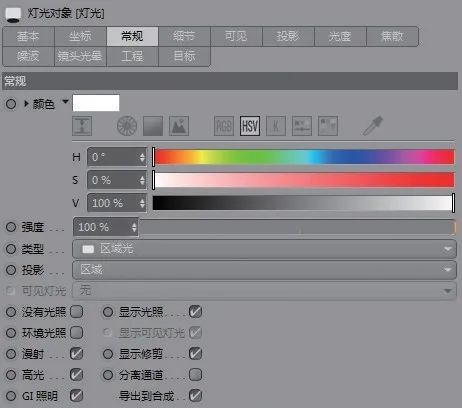Click the area light icon in type field
Image resolution: width=462 pixels, height=408 pixels.
click(88, 249)
